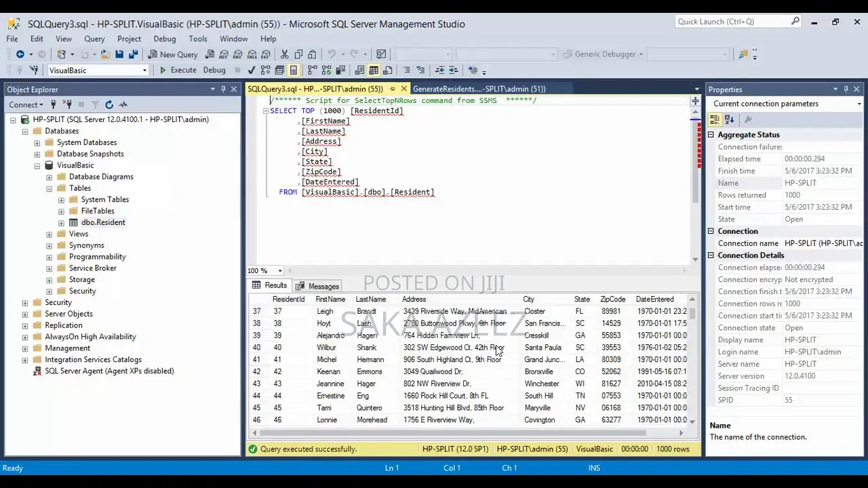
Task: Click the Analysis Services MDX Query icon
Action: pyautogui.click(x=224, y=54)
